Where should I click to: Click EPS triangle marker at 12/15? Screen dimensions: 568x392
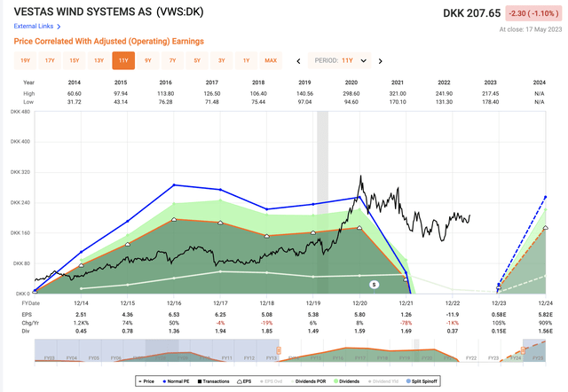coord(128,244)
